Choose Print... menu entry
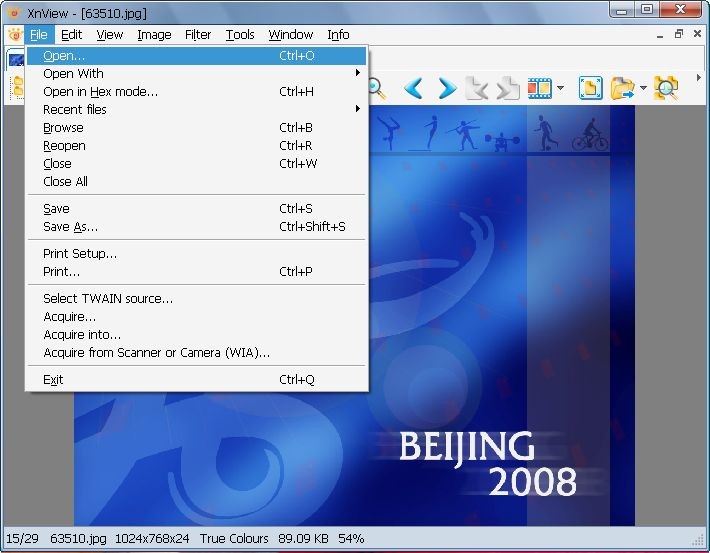The height and width of the screenshot is (553, 710). [197, 272]
